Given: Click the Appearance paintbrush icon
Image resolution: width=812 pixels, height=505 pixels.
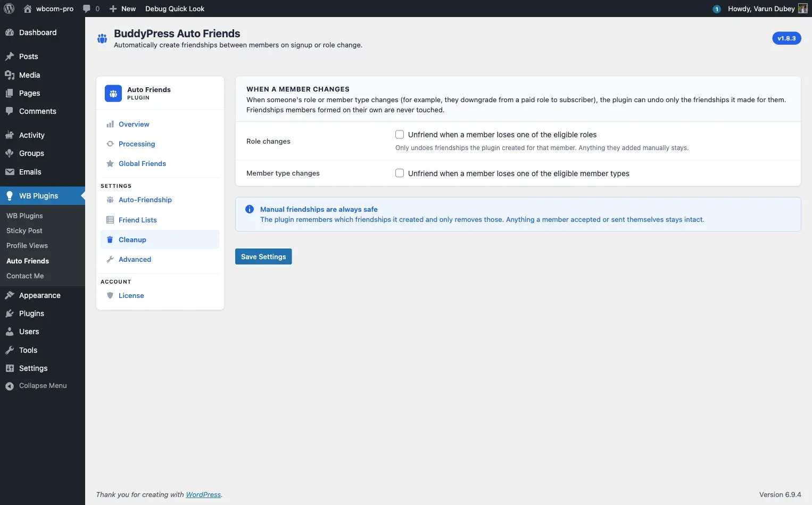Looking at the screenshot, I should 10,295.
